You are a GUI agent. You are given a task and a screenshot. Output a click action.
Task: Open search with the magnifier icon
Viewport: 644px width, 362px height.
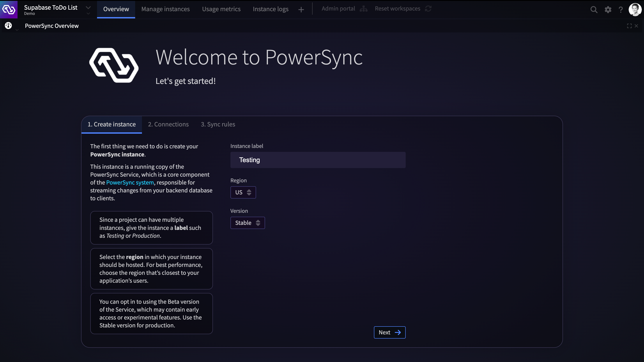pyautogui.click(x=594, y=9)
